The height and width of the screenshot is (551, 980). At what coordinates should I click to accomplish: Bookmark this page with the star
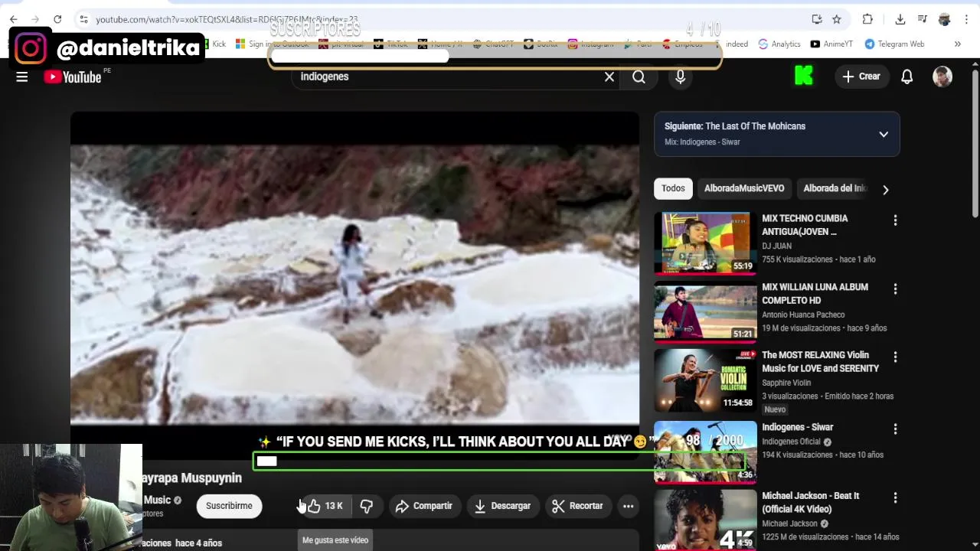tap(837, 19)
